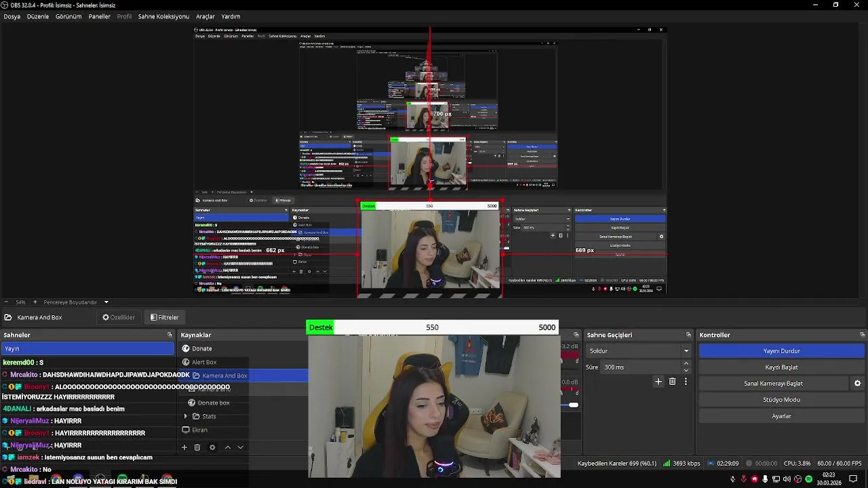Click Yayını Durdur to stop streaming

click(782, 351)
